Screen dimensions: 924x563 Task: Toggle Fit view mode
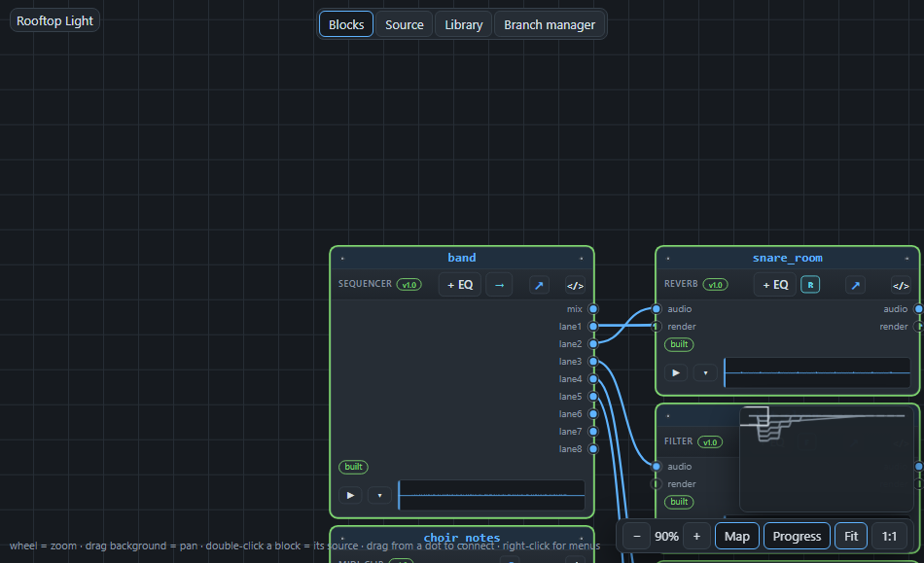[x=851, y=536]
